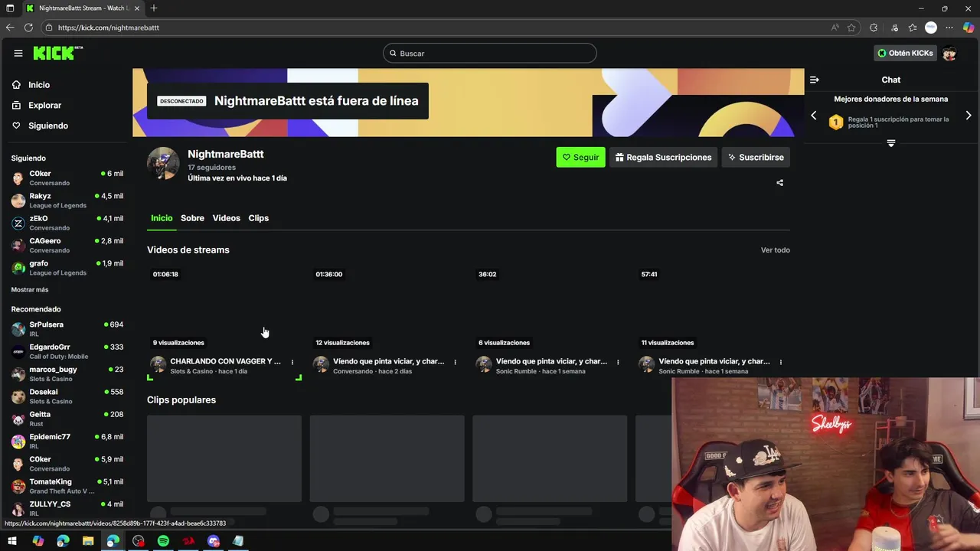
Task: Open the user profile avatar menu
Action: 949,53
